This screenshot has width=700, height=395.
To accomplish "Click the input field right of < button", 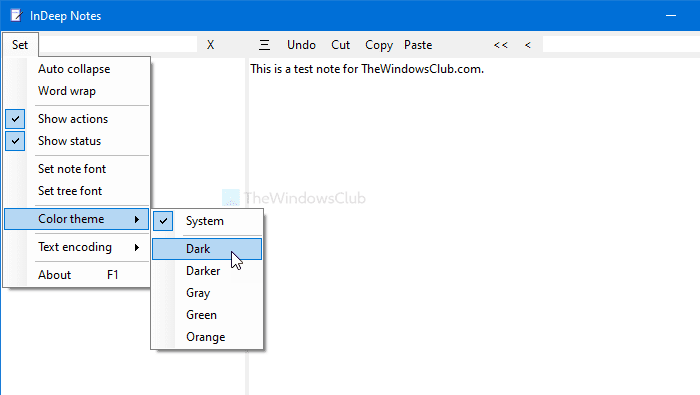I will coord(621,45).
